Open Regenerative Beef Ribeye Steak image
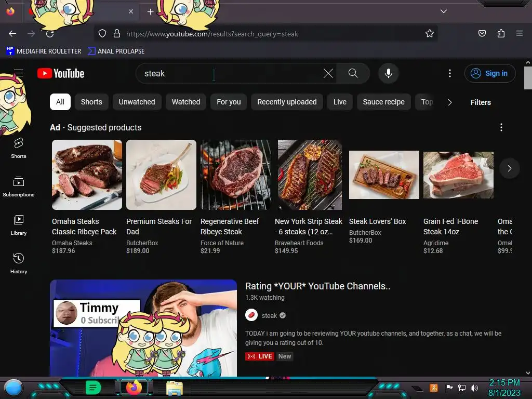The height and width of the screenshot is (399, 532). (x=235, y=175)
